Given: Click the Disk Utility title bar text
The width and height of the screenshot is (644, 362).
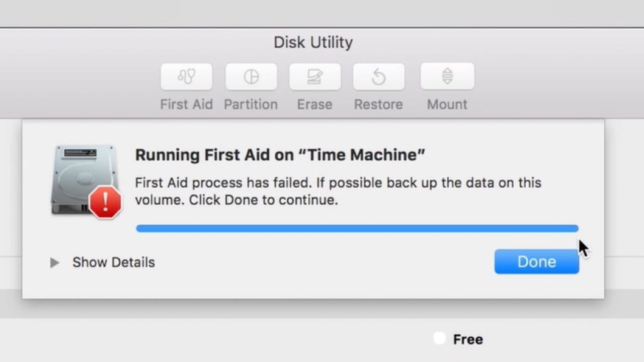Looking at the screenshot, I should [312, 43].
